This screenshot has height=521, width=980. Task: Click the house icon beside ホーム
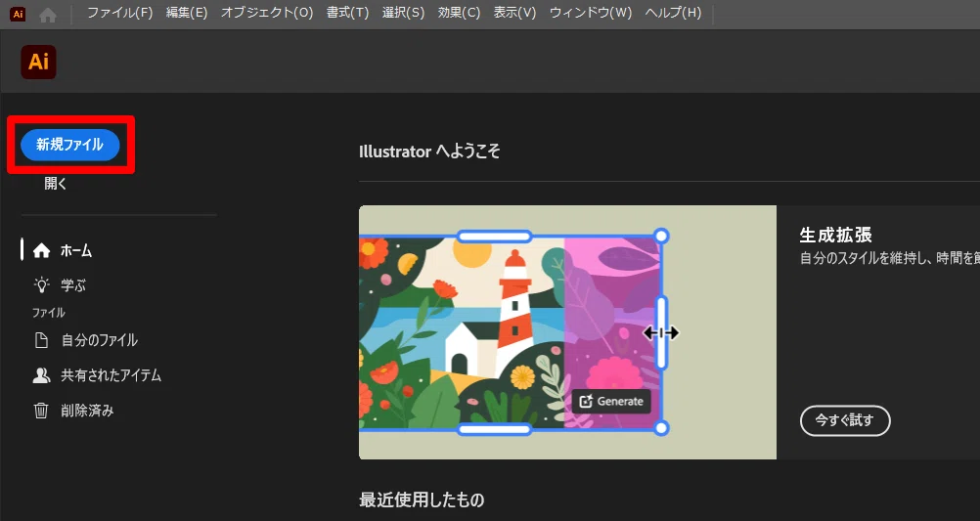coord(41,250)
